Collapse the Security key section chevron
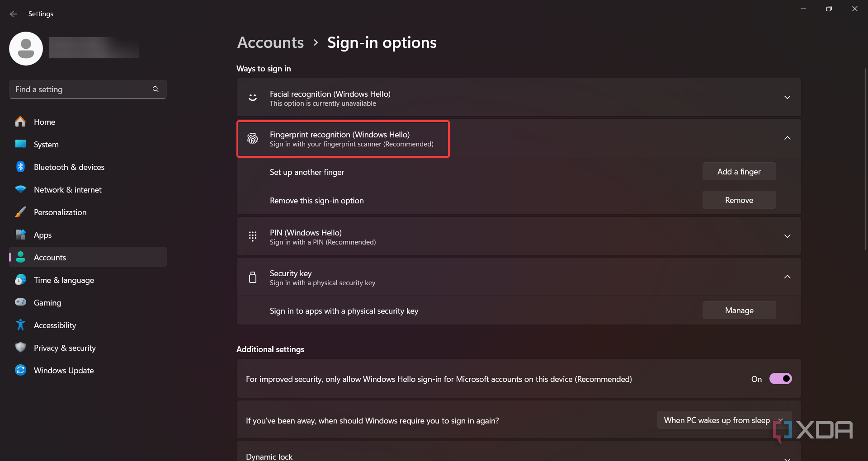 point(787,277)
